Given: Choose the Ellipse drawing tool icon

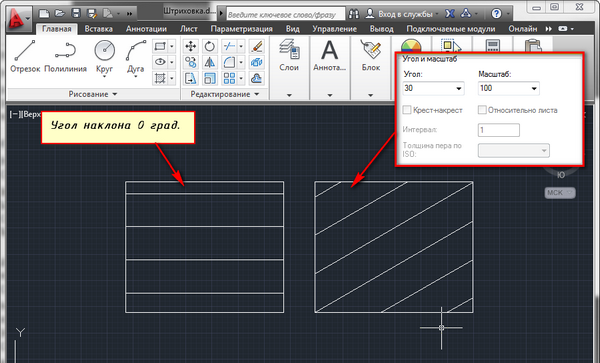Looking at the screenshot, I should [x=160, y=62].
